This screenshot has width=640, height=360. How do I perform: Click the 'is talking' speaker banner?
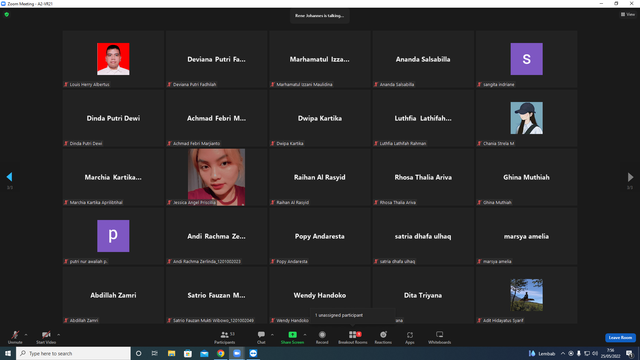point(320,16)
